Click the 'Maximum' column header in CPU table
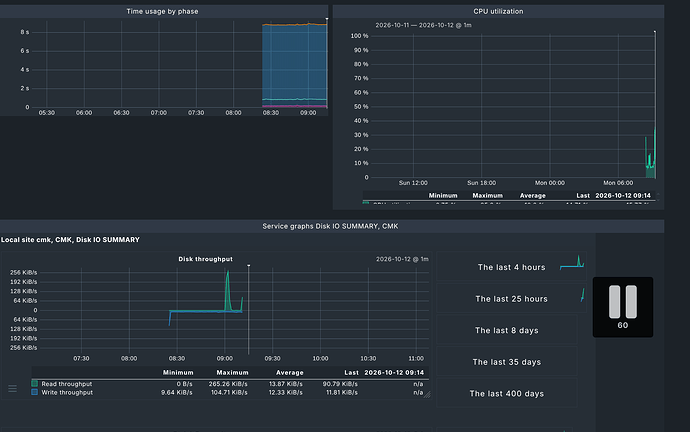 point(488,195)
